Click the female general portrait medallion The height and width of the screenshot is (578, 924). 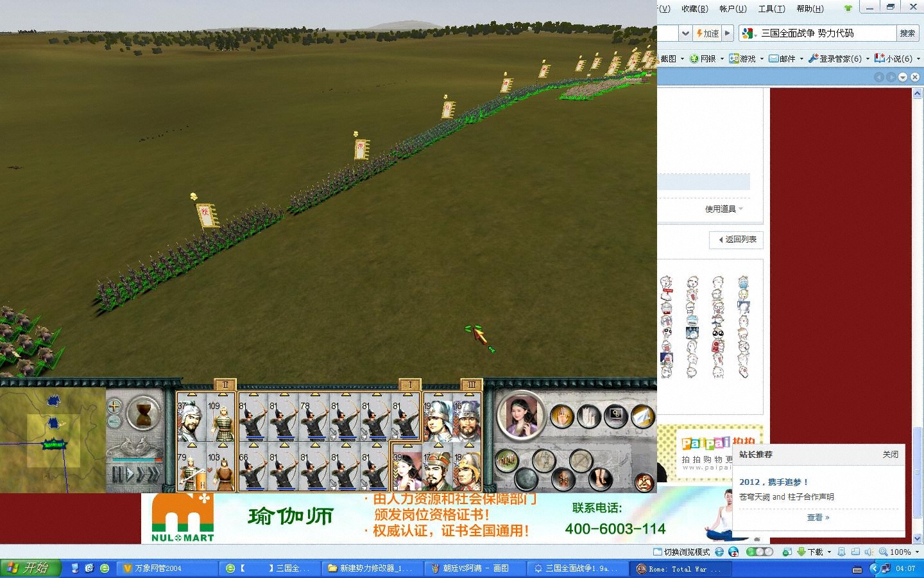[x=520, y=416]
